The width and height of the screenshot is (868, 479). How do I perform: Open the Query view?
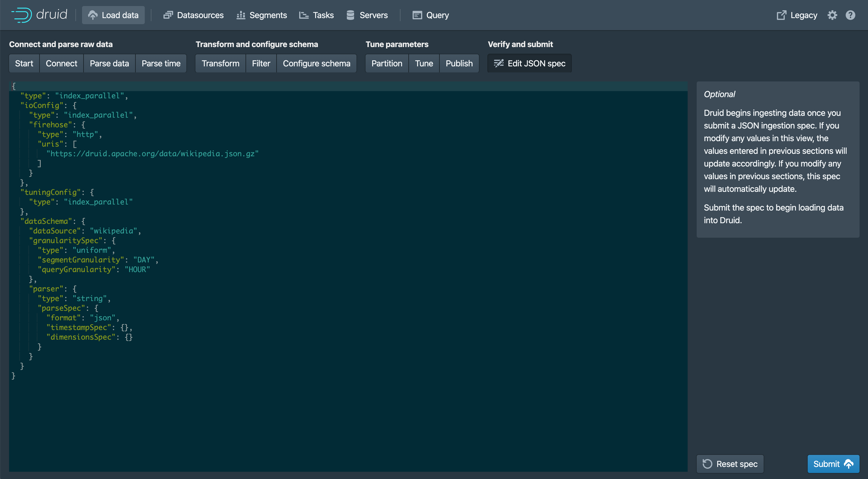(431, 15)
